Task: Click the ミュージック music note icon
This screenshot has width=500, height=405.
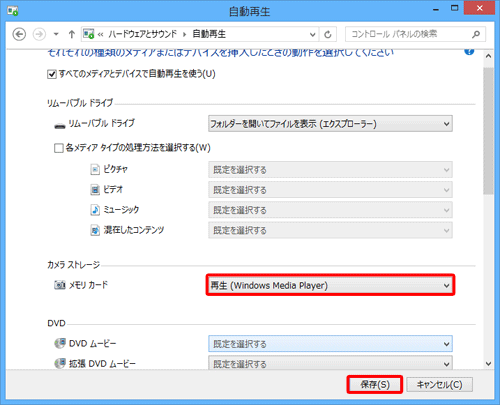Action: 95,210
